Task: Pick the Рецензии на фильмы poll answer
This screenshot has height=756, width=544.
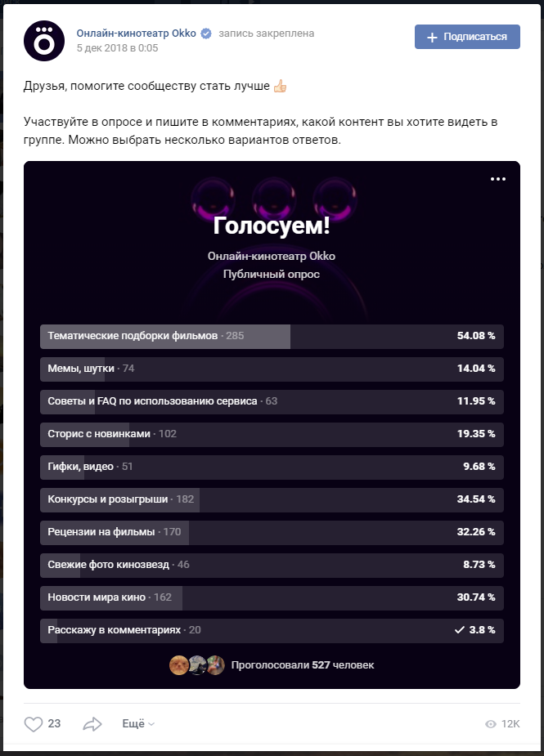Action: (272, 532)
